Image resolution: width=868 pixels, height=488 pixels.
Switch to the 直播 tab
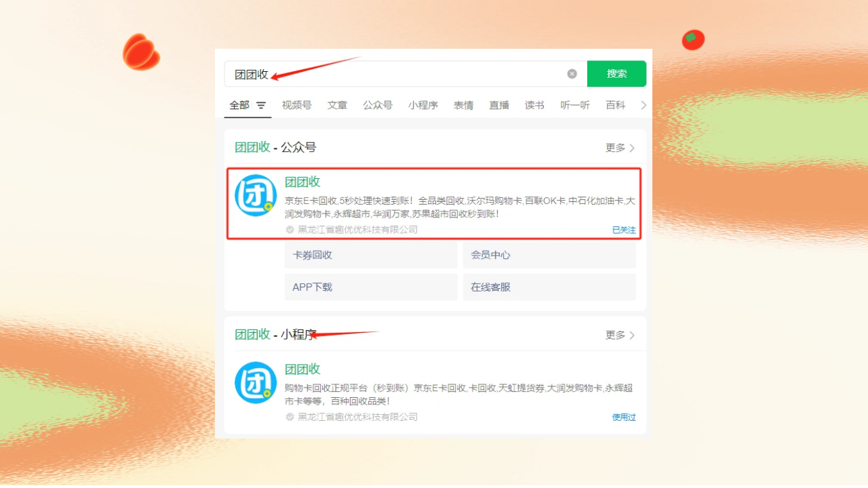[x=499, y=105]
